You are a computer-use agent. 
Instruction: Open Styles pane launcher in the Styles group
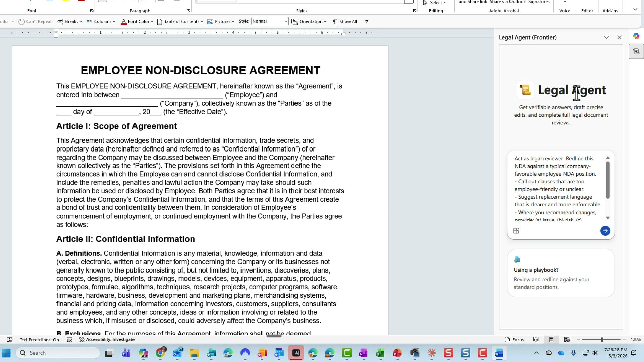[415, 11]
